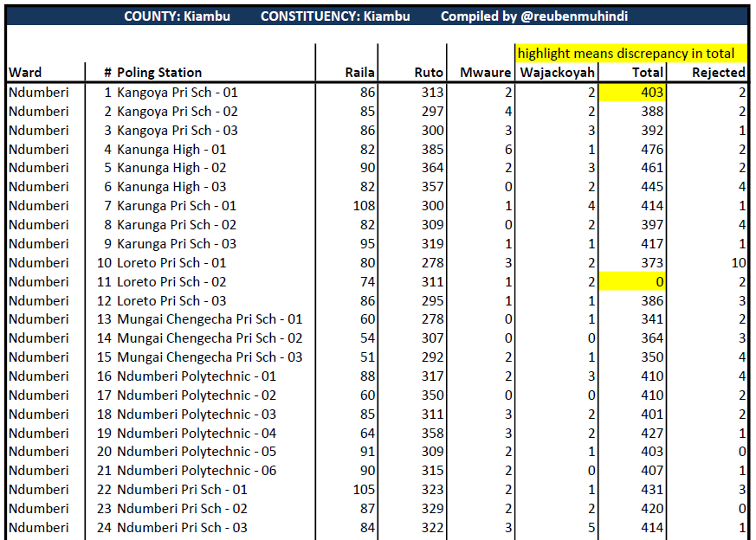
Task: Select 'Mungai Chengecha Pri Sch - 02' cell
Action: coord(210,338)
